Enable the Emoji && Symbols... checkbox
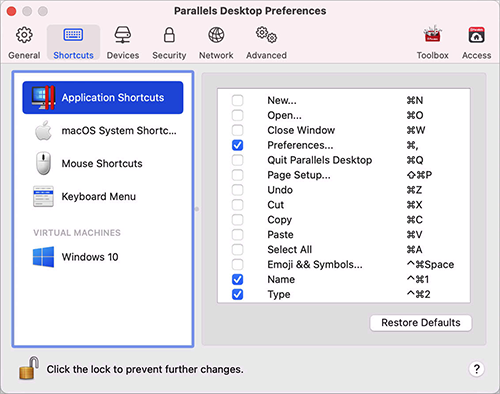 pyautogui.click(x=238, y=264)
